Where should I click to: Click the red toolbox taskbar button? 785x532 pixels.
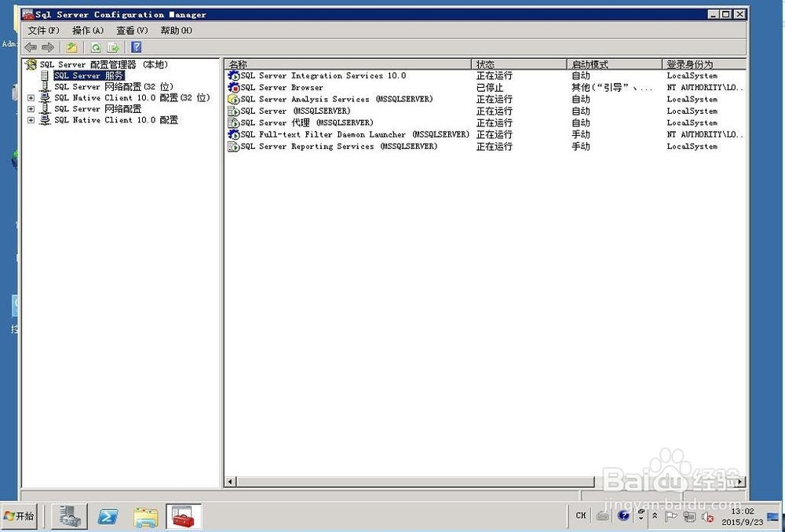click(184, 516)
